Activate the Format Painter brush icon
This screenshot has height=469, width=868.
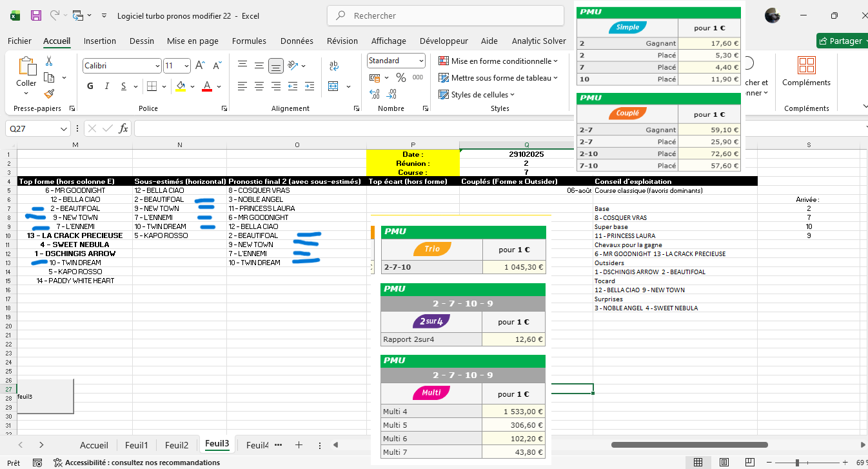(x=49, y=94)
